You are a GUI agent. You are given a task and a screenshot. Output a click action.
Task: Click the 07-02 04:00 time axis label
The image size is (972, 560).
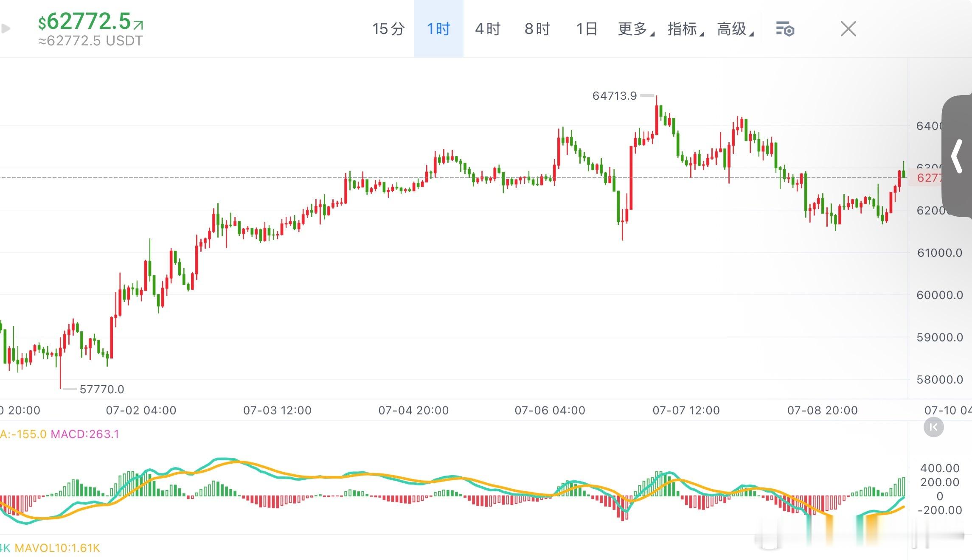[x=141, y=410]
